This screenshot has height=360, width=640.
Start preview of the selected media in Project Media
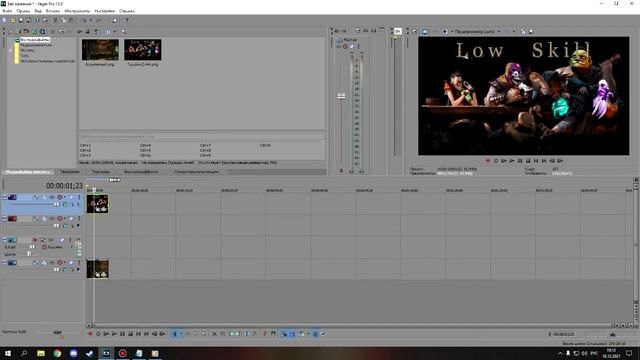coord(80,31)
